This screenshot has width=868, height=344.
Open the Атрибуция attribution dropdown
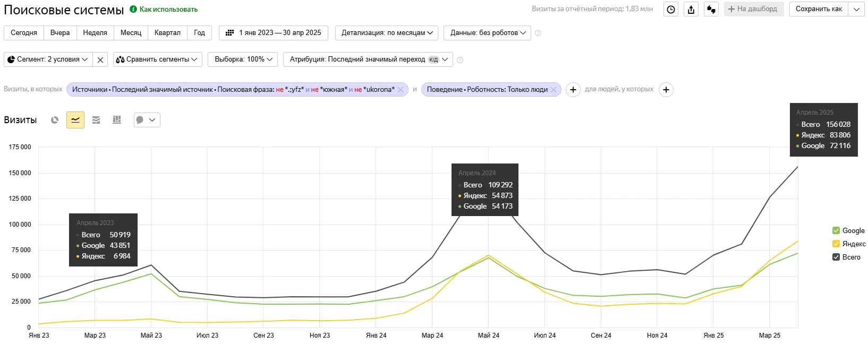click(368, 59)
